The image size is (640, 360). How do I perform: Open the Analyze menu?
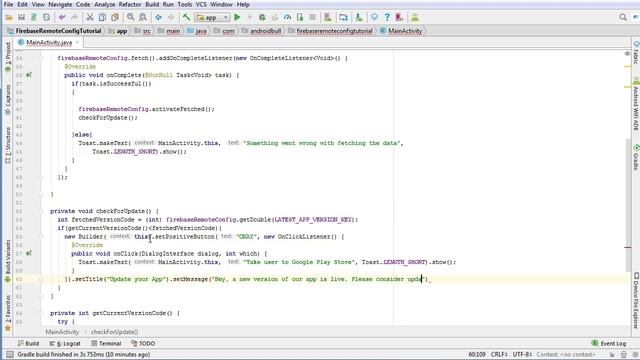[104, 4]
